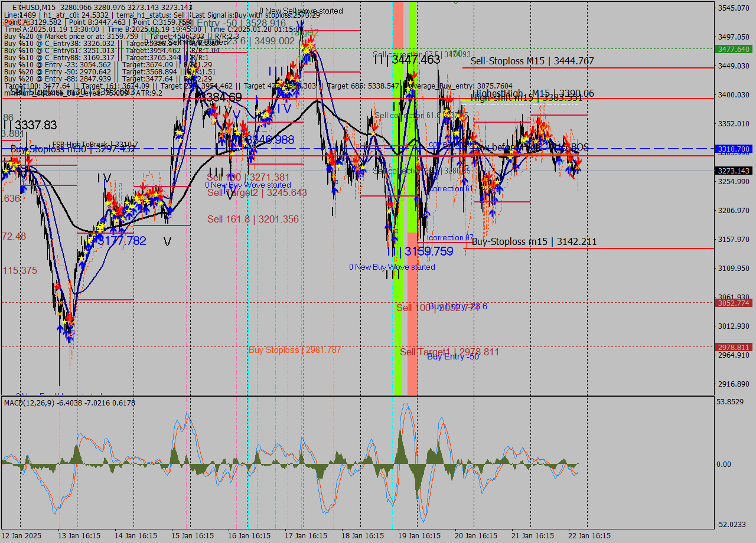Select the 3206.970 price axis value
Image resolution: width=756 pixels, height=543 pixels.
pyautogui.click(x=734, y=210)
